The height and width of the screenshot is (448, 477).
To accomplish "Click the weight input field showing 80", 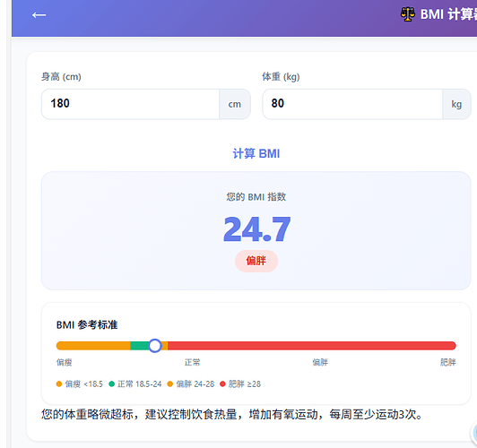I will (x=352, y=104).
